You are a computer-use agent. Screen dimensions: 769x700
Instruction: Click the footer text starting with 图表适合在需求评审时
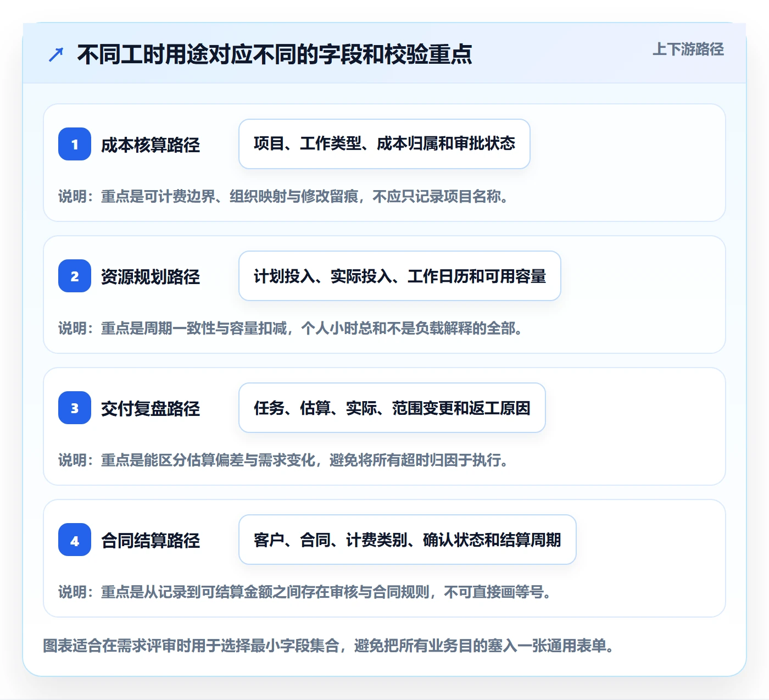pos(328,646)
